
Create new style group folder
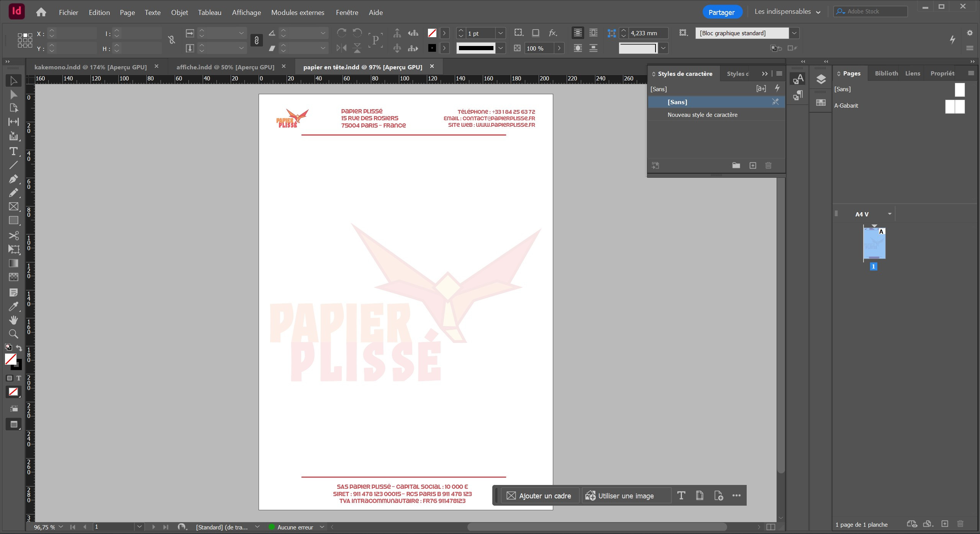coord(736,165)
